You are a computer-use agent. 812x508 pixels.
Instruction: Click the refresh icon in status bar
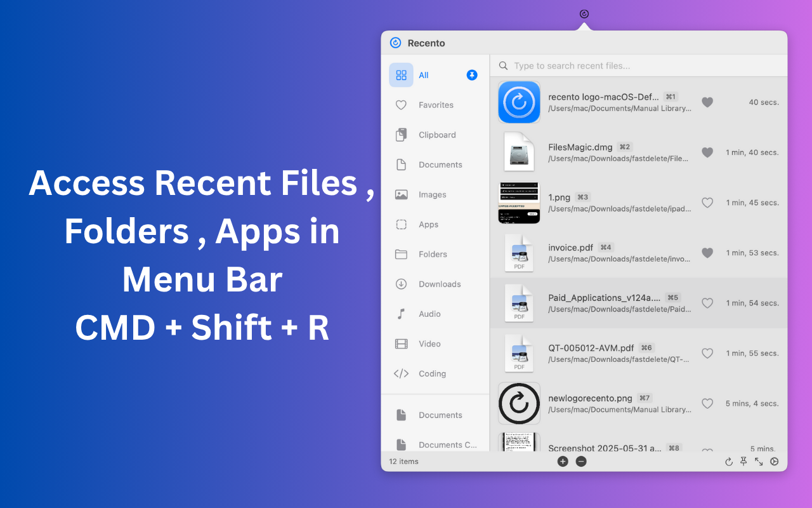(x=729, y=462)
